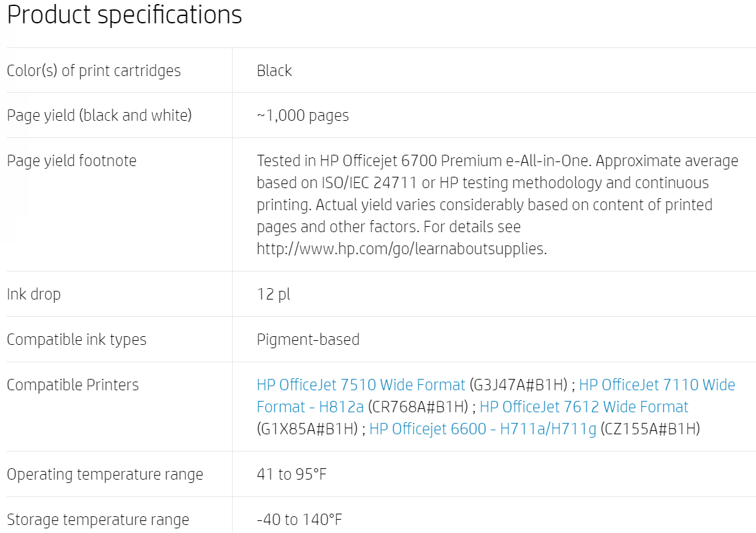The height and width of the screenshot is (533, 756).
Task: Select the Compatible ink types label
Action: point(76,340)
